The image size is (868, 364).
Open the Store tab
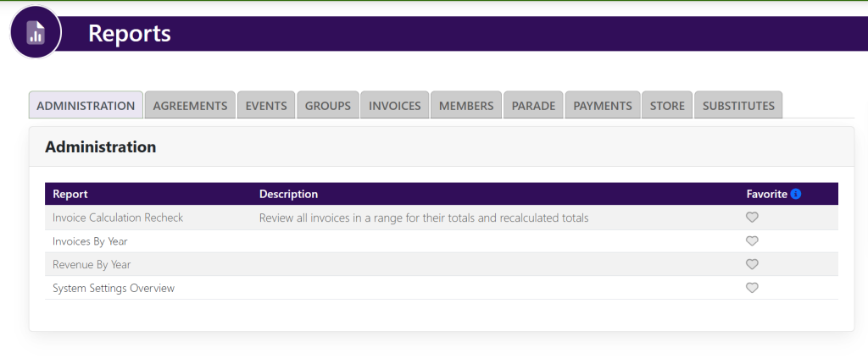(667, 106)
